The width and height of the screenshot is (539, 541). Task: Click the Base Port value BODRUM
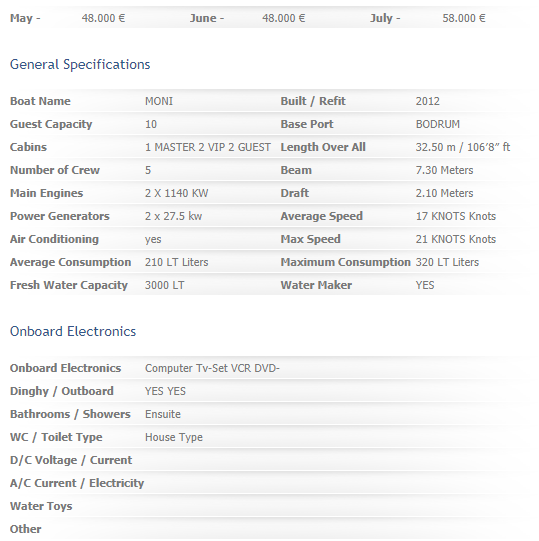tap(438, 124)
